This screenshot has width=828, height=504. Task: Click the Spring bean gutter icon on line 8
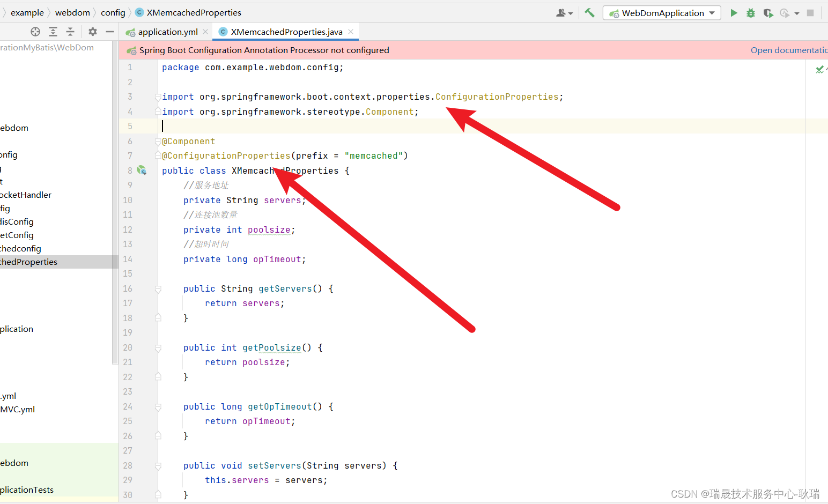pyautogui.click(x=142, y=170)
